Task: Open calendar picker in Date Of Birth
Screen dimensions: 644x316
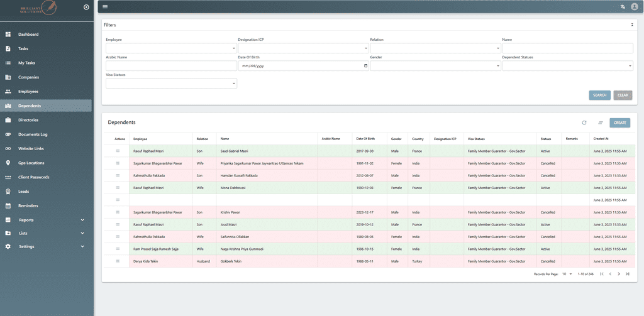Action: tap(365, 66)
